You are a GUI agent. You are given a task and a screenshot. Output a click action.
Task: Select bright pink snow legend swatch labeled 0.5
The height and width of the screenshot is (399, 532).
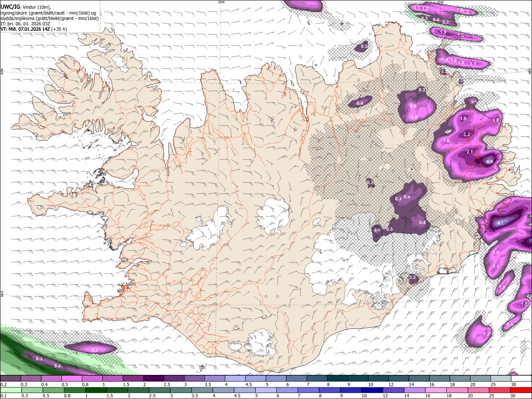point(71,379)
